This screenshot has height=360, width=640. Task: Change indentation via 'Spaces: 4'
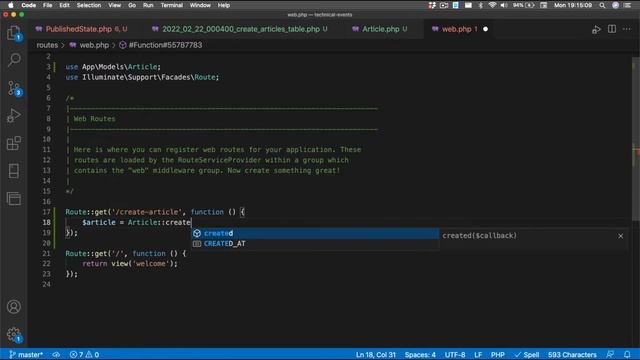(420, 355)
